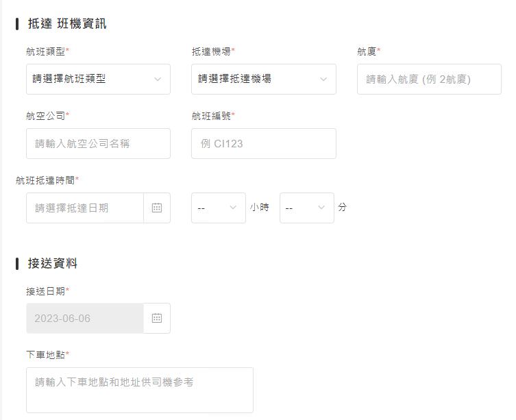Focus the 航空公司 name input field
Viewport: 516px width, 420px height.
[98, 144]
